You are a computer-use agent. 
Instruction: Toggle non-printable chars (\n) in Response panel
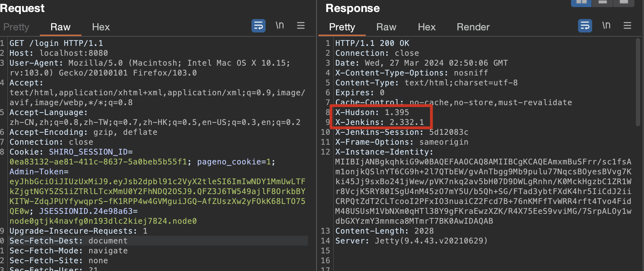pos(606,25)
